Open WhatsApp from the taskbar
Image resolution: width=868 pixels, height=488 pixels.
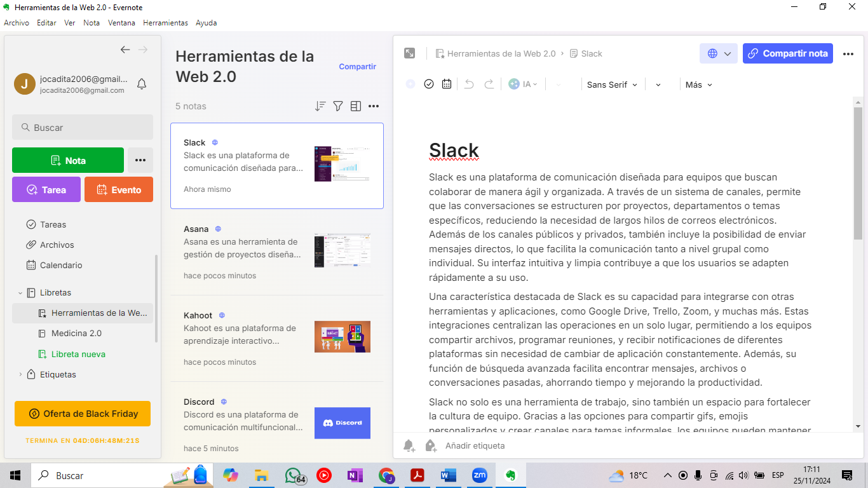coord(293,475)
